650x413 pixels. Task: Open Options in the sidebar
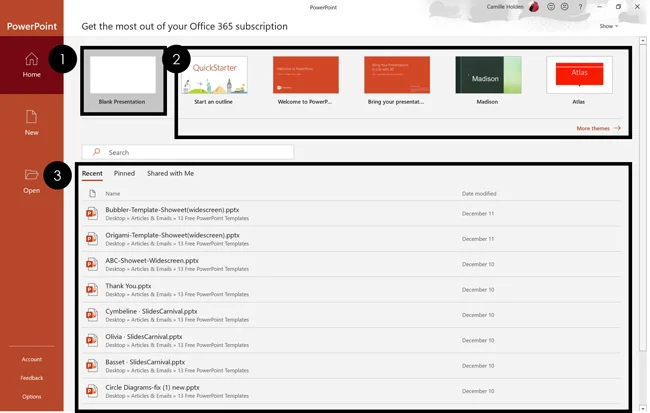(x=32, y=396)
